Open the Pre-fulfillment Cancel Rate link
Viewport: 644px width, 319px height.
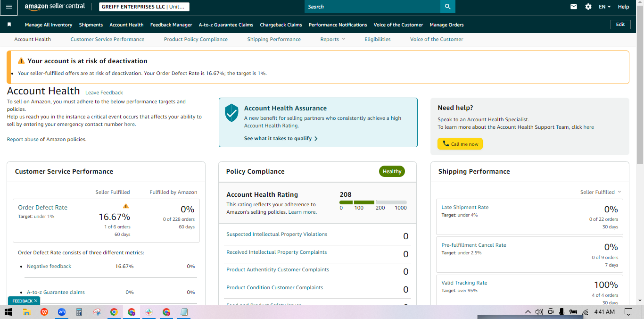(x=474, y=245)
